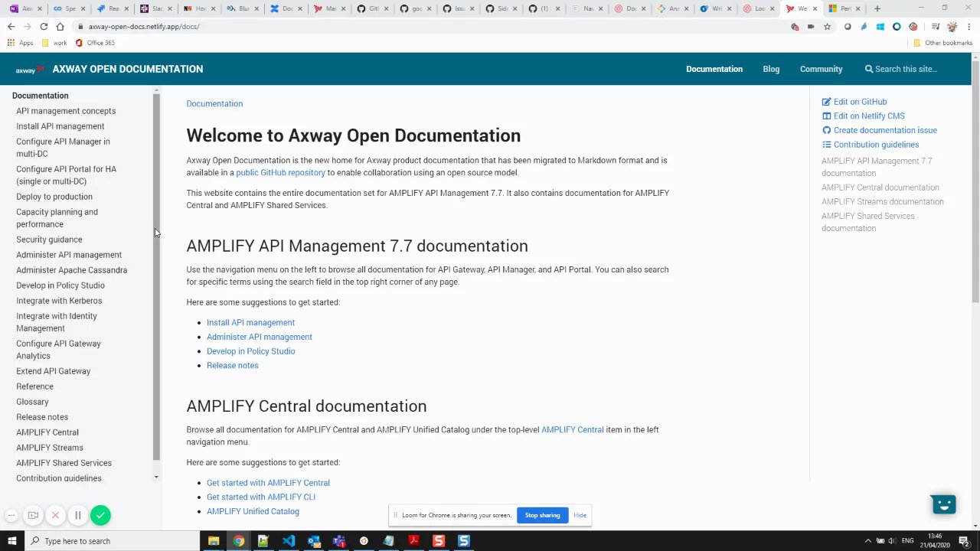The width and height of the screenshot is (980, 551).
Task: Click the Axway logo in the header
Action: [x=30, y=70]
